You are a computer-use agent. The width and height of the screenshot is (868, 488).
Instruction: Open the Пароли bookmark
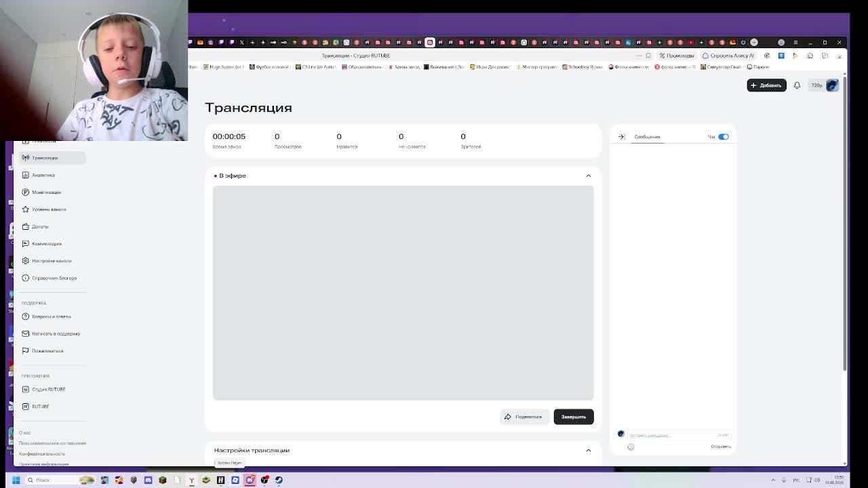pos(757,67)
